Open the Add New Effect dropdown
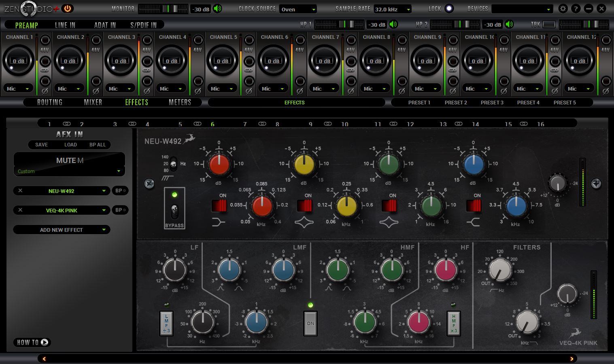The height and width of the screenshot is (364, 614). pos(62,229)
